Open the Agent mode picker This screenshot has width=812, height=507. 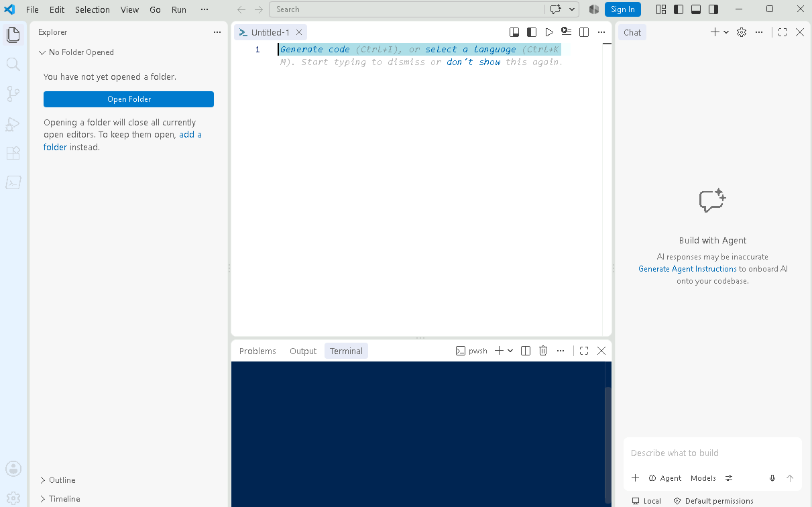click(x=665, y=478)
